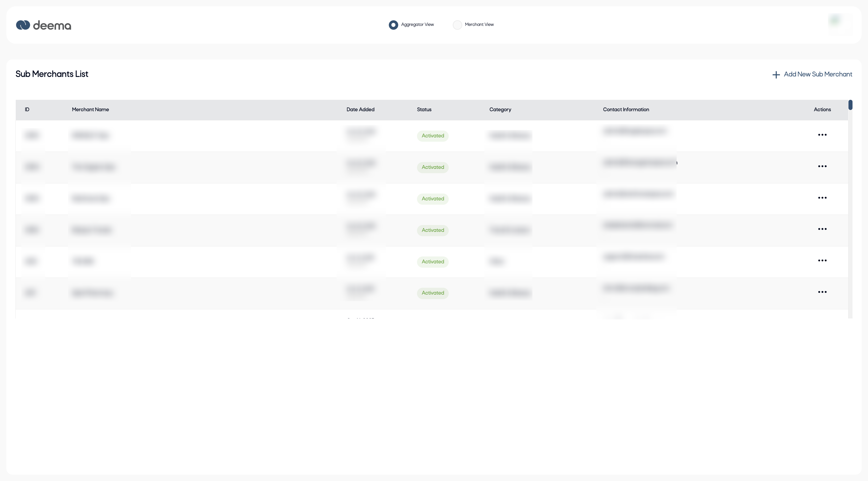
Task: Click the Status column header
Action: coord(424,109)
